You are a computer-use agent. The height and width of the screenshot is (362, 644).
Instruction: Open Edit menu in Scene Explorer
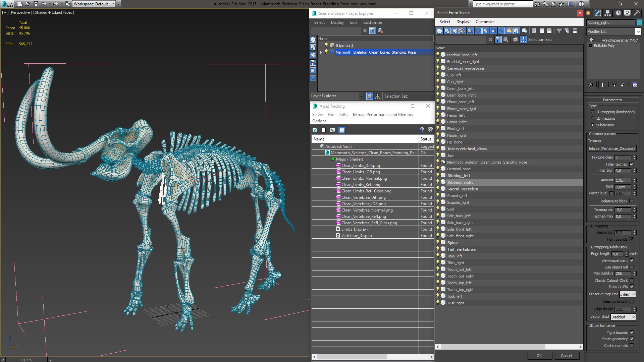pos(354,22)
